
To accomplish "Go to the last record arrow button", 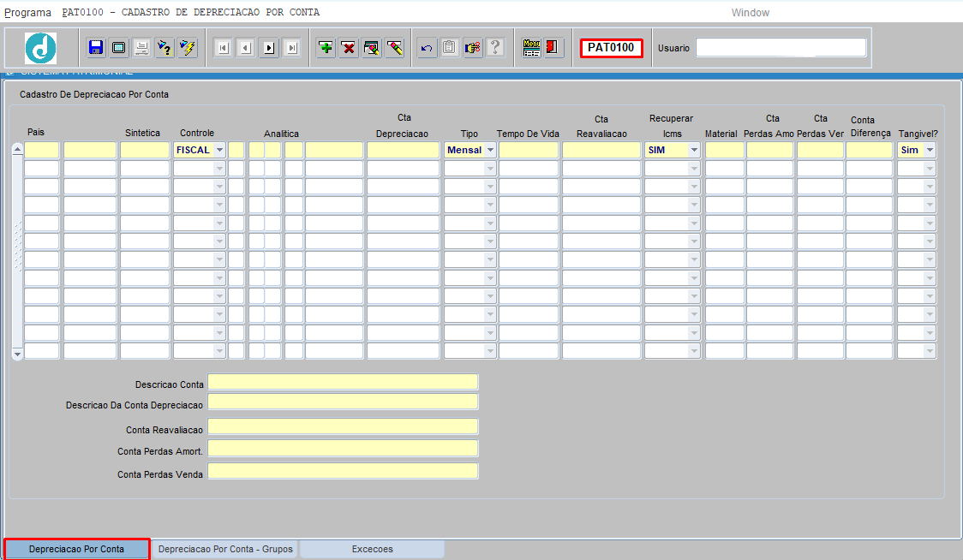I will coord(292,48).
